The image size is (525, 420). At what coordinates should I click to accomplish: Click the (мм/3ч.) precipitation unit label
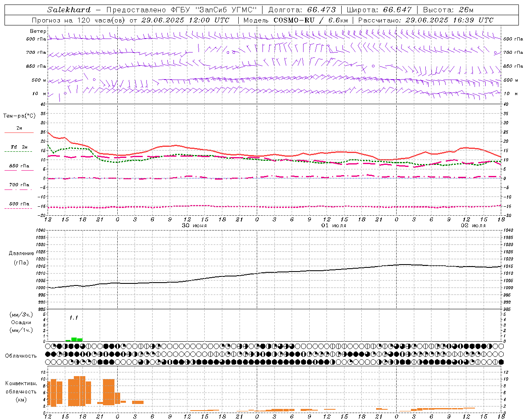(x=21, y=315)
